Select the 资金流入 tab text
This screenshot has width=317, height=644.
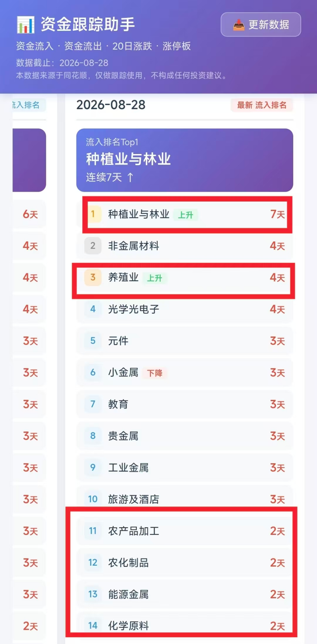click(x=35, y=46)
